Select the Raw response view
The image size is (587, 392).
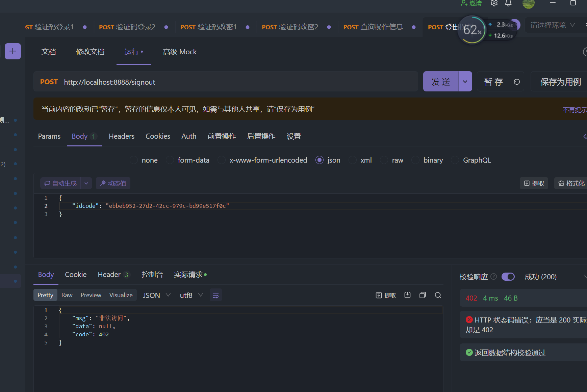(x=67, y=295)
